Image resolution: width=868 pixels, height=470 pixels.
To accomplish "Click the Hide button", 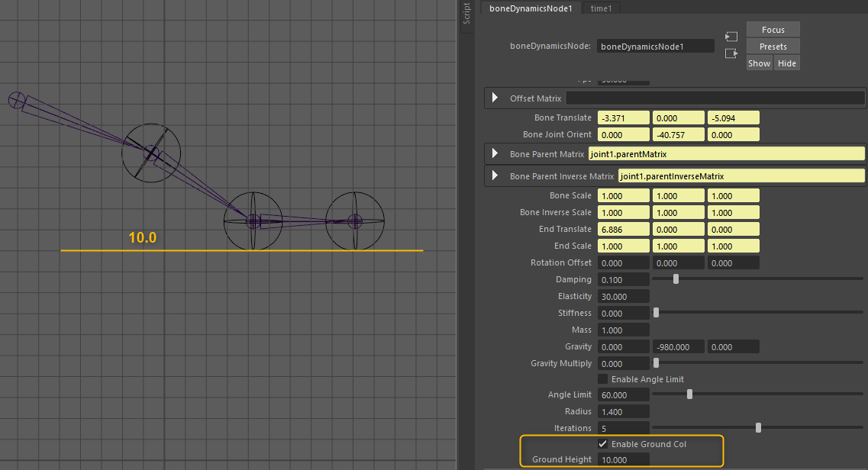I will click(786, 63).
